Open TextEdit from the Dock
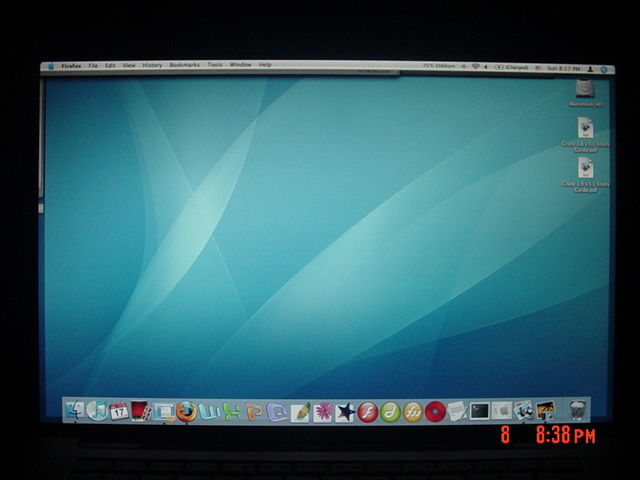The height and width of the screenshot is (480, 640). tap(458, 411)
